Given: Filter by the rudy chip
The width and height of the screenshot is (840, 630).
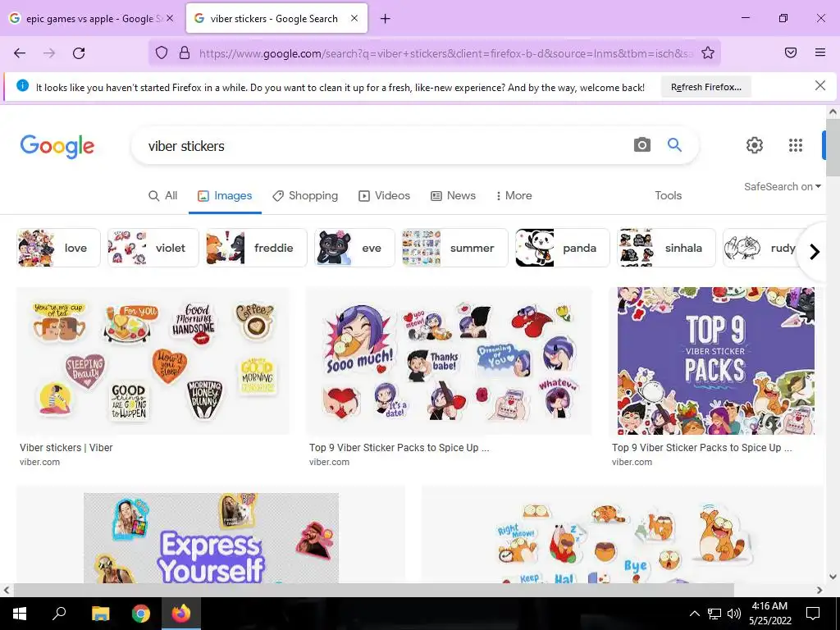Looking at the screenshot, I should tap(760, 248).
